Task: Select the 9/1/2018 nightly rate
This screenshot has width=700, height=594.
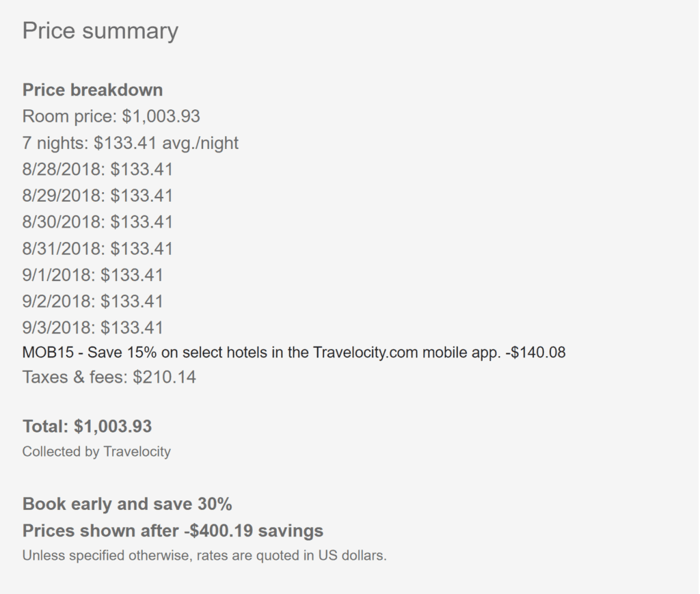Action: pyautogui.click(x=93, y=275)
